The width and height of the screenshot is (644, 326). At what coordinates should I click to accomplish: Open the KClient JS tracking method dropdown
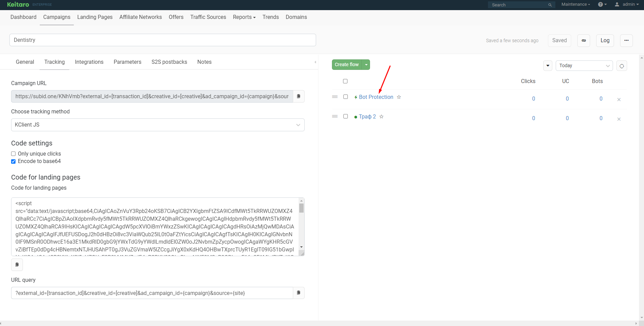pos(158,125)
